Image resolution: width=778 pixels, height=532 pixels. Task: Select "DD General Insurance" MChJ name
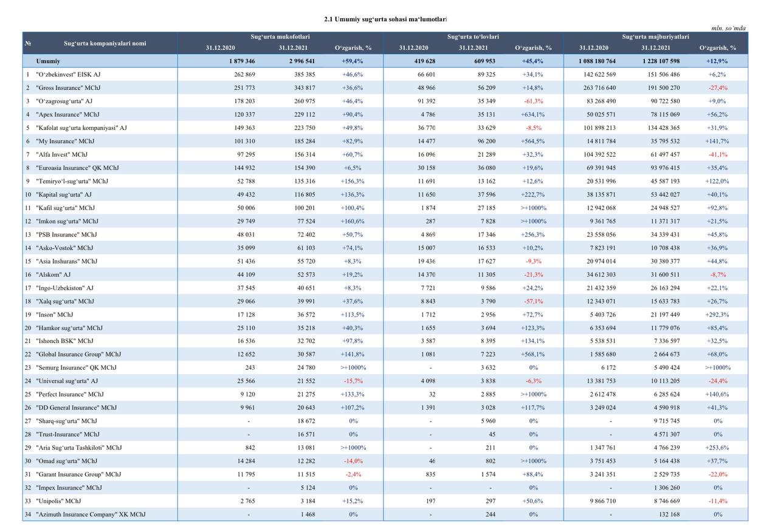76,408
